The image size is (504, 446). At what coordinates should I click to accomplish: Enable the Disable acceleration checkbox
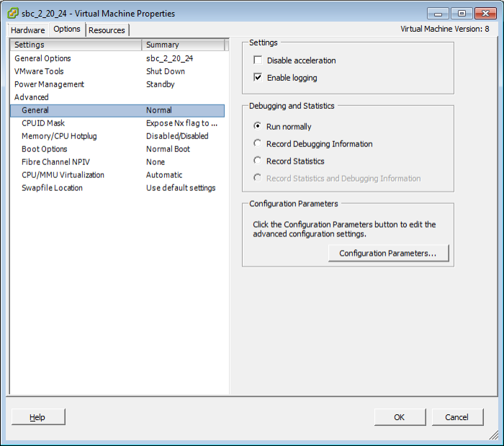coord(258,61)
